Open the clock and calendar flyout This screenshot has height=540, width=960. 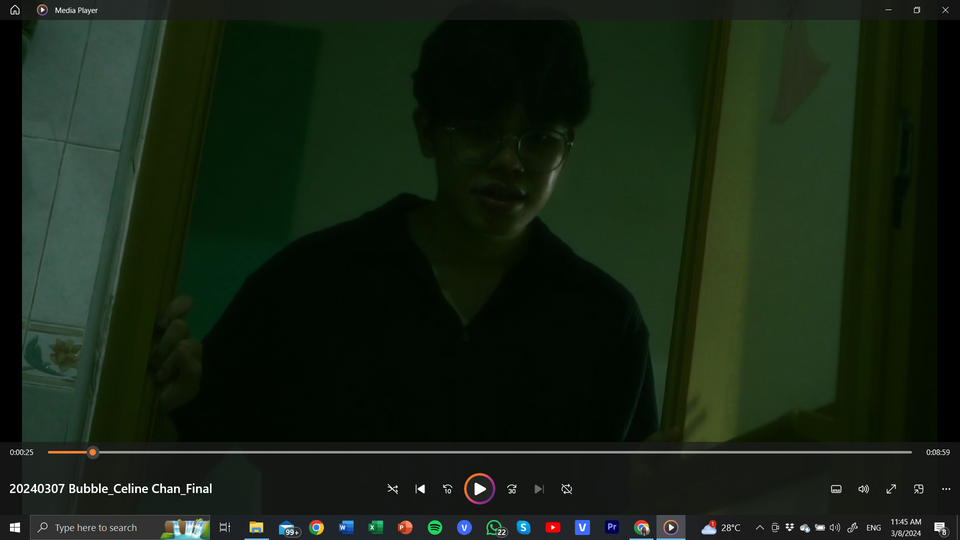(906, 527)
